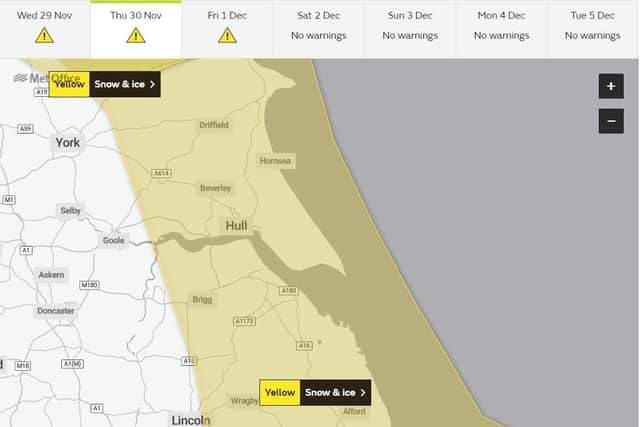The image size is (640, 427).
Task: Click the A1173 road marker
Action: [244, 321]
